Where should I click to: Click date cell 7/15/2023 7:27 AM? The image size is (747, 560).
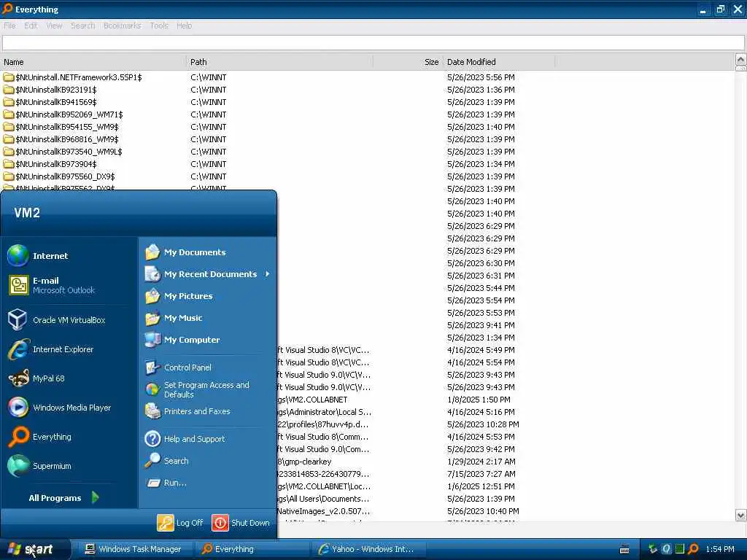pyautogui.click(x=481, y=474)
